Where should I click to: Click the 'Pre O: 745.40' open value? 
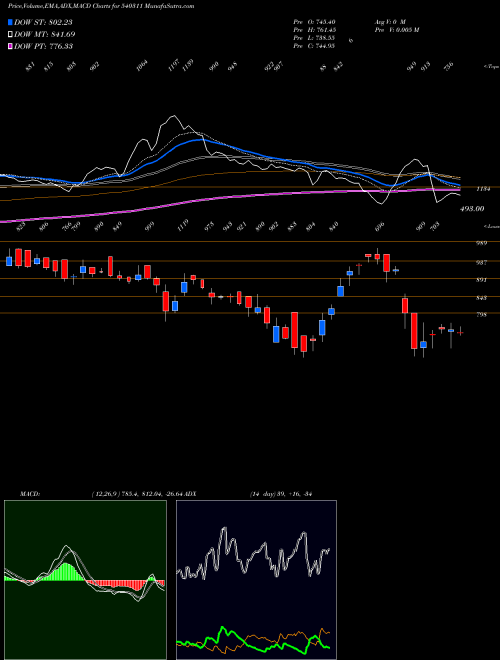[314, 21]
